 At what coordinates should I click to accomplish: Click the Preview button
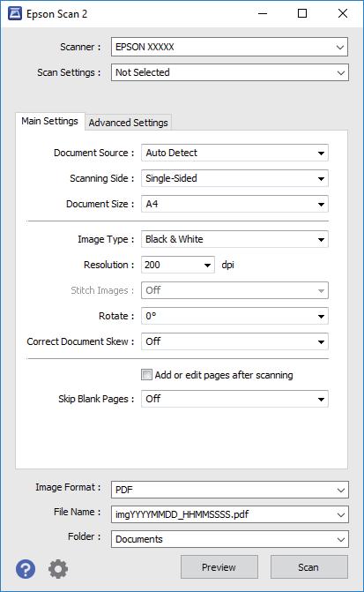click(219, 567)
